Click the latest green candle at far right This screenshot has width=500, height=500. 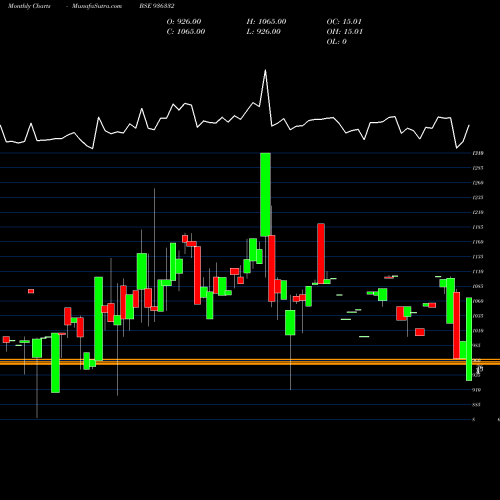[x=469, y=339]
